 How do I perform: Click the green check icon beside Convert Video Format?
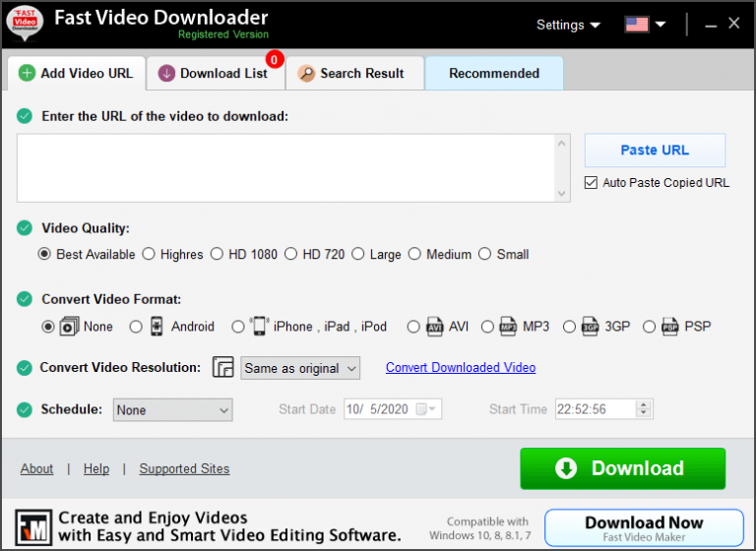[x=25, y=299]
